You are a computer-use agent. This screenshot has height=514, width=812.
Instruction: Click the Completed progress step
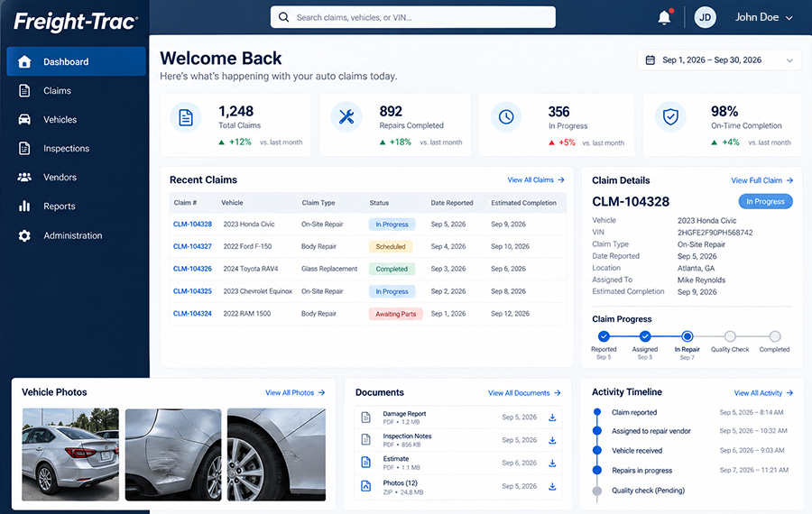775,336
